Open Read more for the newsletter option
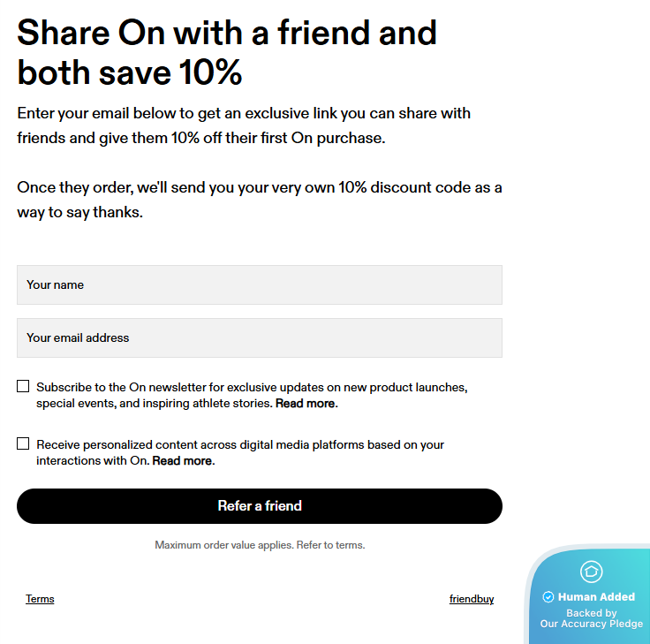 click(306, 404)
